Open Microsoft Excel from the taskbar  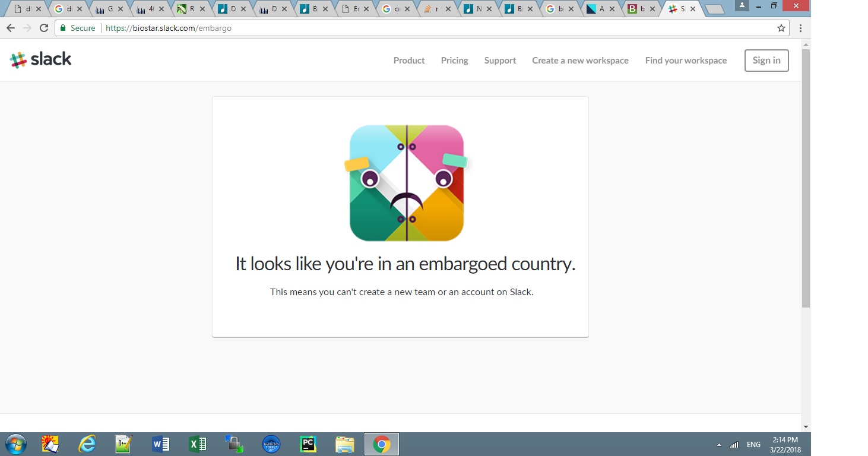[197, 444]
